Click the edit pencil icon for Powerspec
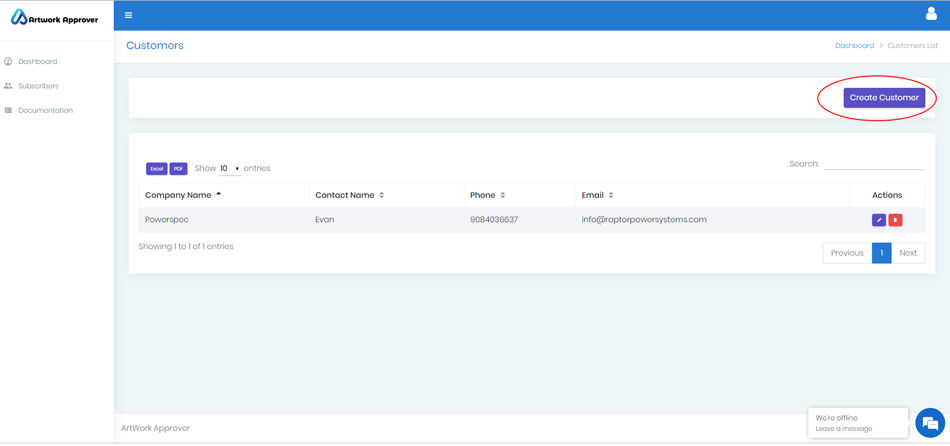950x446 pixels. pos(878,220)
